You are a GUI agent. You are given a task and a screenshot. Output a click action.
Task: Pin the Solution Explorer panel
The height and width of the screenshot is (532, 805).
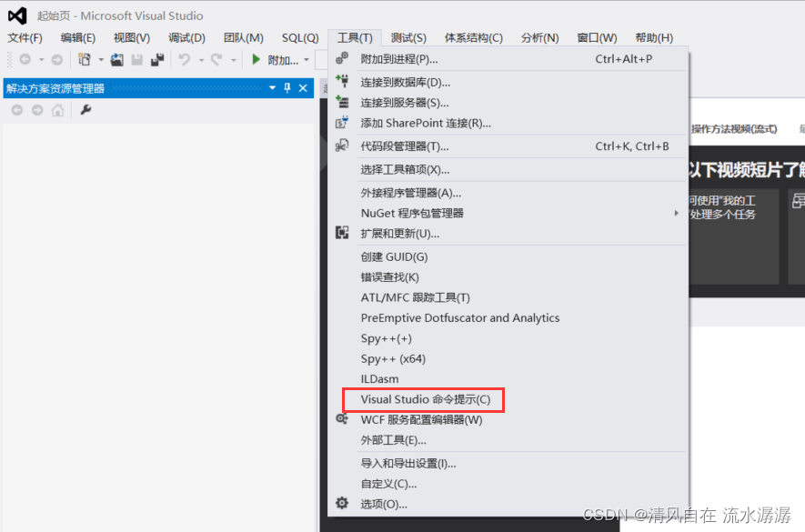tap(287, 88)
